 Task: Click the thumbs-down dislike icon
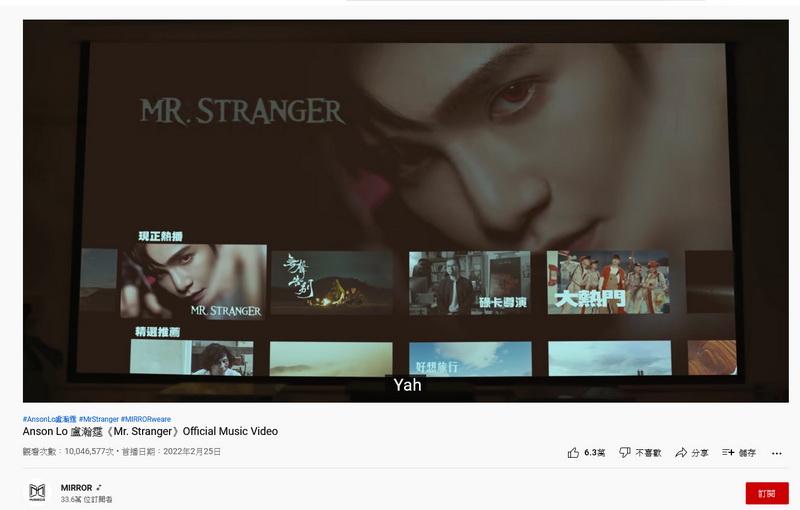click(624, 452)
